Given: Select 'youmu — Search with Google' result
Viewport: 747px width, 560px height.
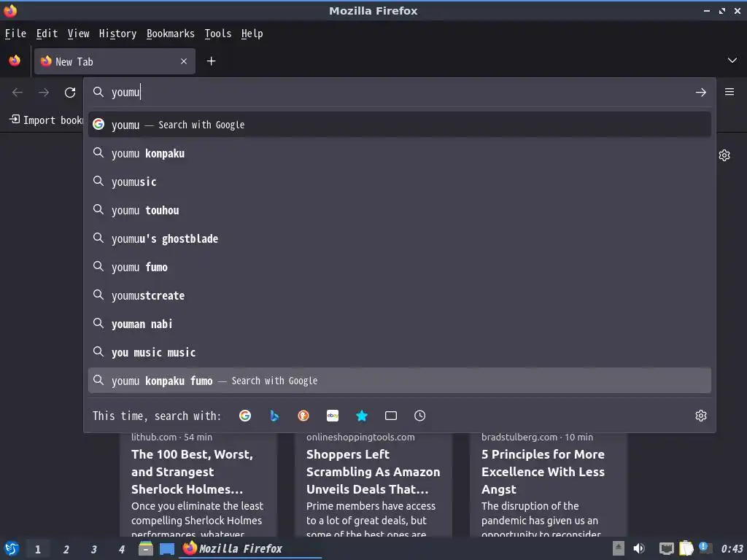Looking at the screenshot, I should (399, 125).
